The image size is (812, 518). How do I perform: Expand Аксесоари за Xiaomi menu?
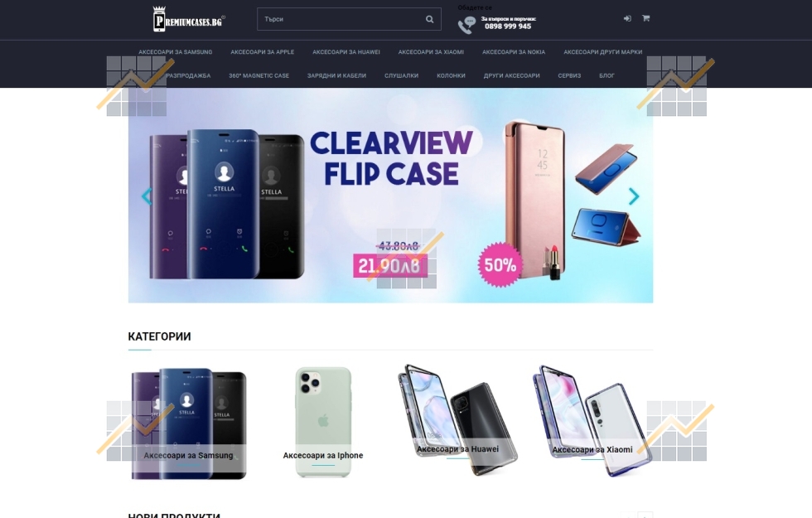point(431,51)
